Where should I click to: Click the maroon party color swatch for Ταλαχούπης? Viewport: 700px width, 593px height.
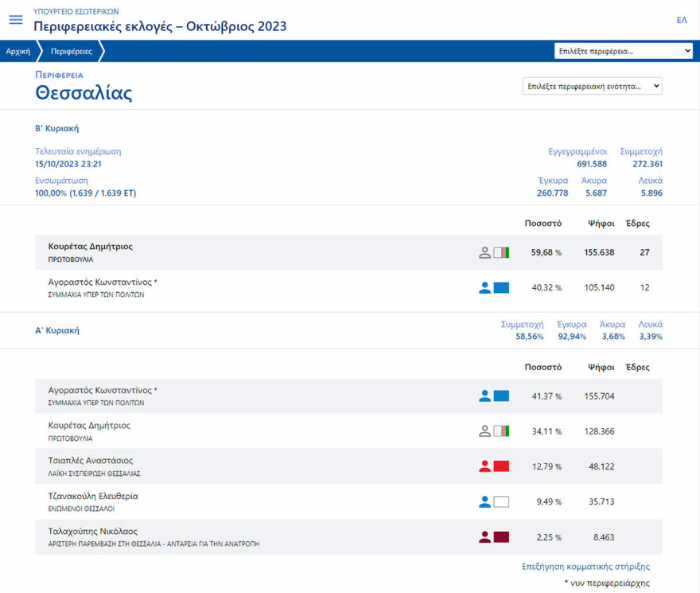501,537
